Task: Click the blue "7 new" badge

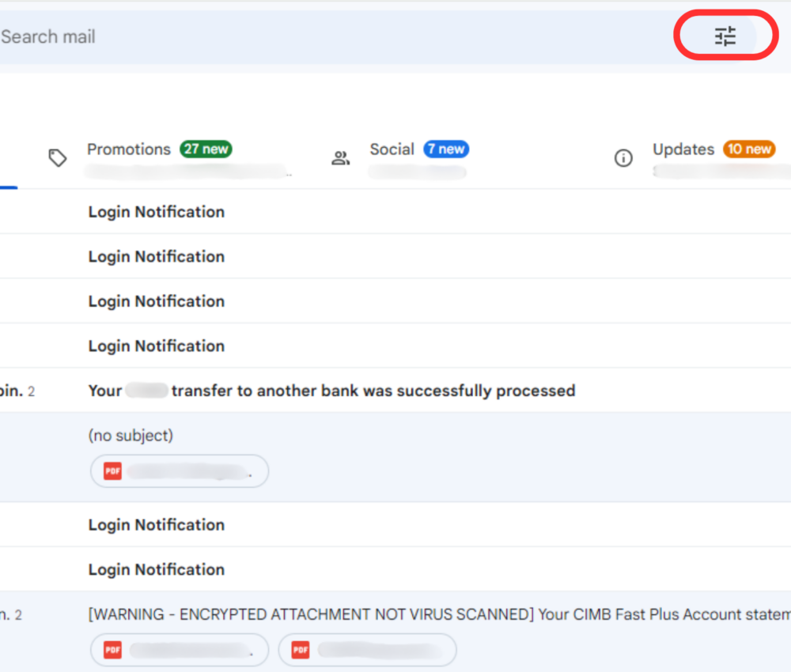Action: click(x=446, y=149)
